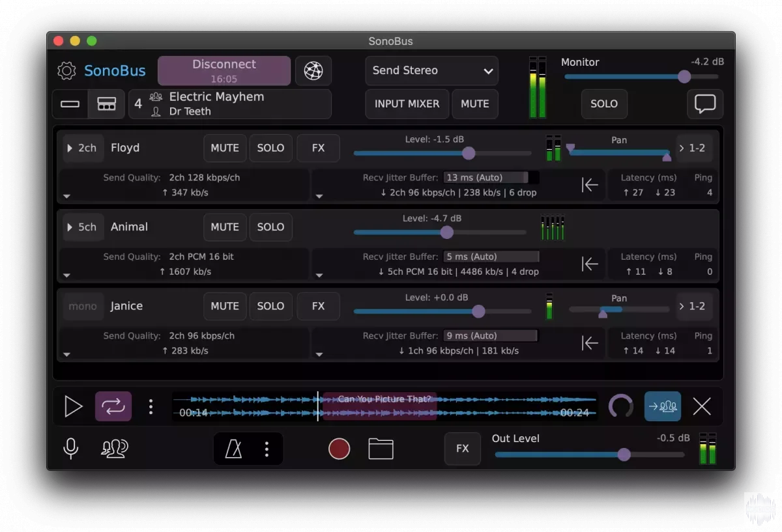The width and height of the screenshot is (782, 532).
Task: Open Floyd's FX panel
Action: [x=318, y=148]
